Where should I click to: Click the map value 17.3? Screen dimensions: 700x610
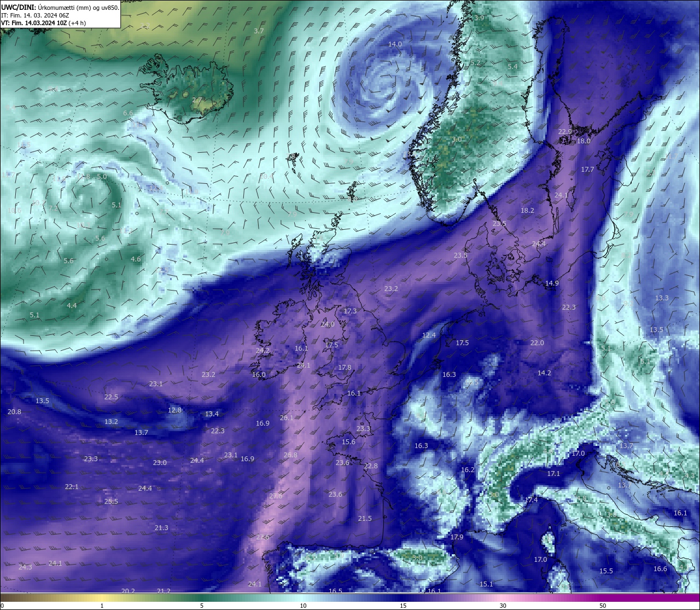(350, 311)
